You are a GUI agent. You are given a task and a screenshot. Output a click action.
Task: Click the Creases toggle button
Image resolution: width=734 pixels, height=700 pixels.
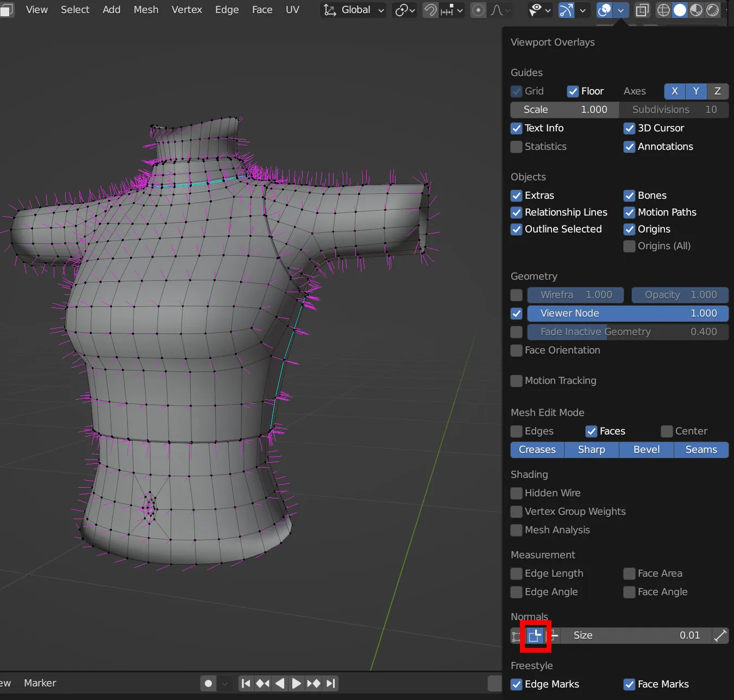537,450
